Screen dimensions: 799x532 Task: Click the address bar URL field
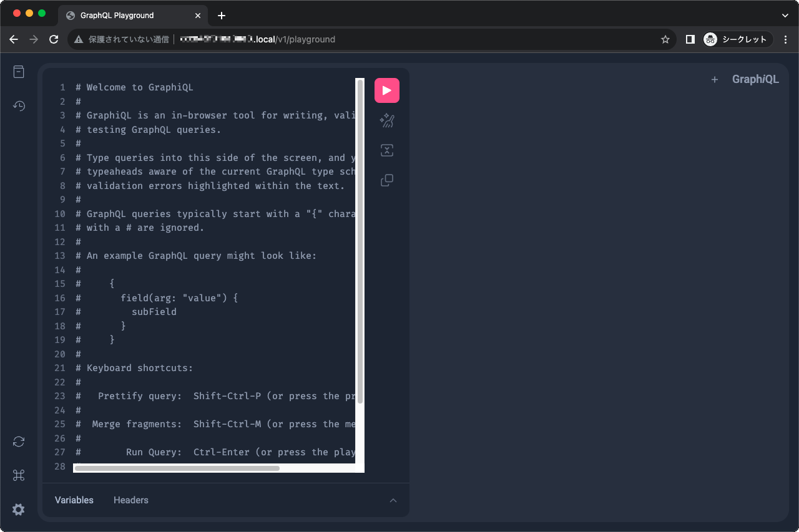371,39
